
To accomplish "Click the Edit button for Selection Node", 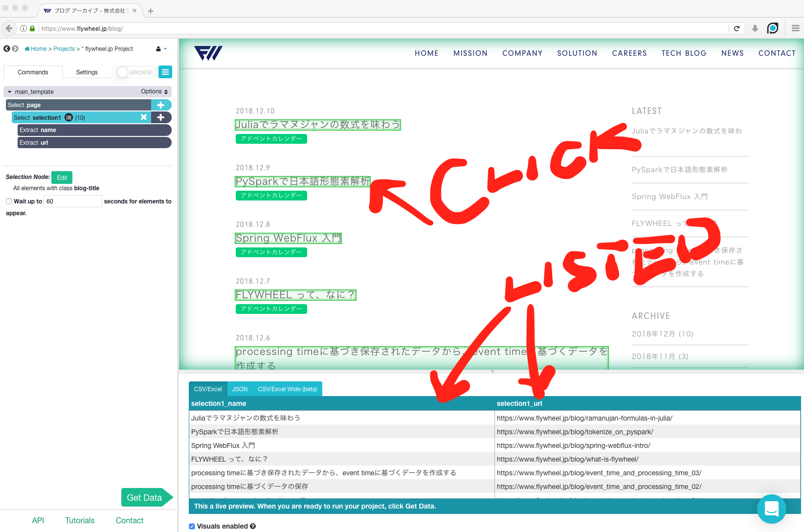I will coord(62,177).
